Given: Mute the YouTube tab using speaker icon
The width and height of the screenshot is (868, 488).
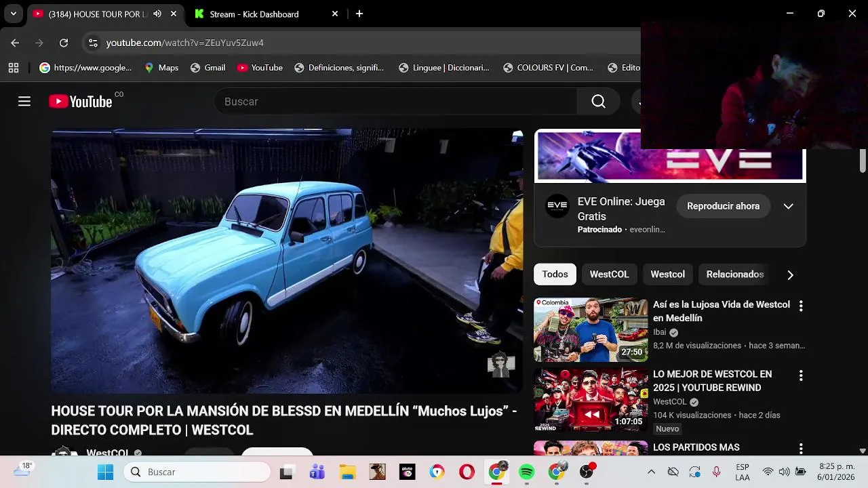Looking at the screenshot, I should (157, 14).
